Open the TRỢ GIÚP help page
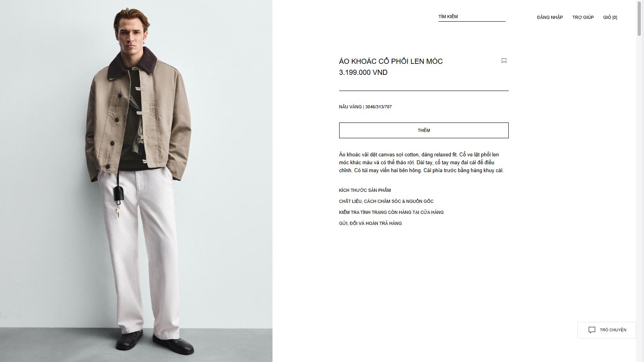Image resolution: width=644 pixels, height=362 pixels. pyautogui.click(x=583, y=17)
